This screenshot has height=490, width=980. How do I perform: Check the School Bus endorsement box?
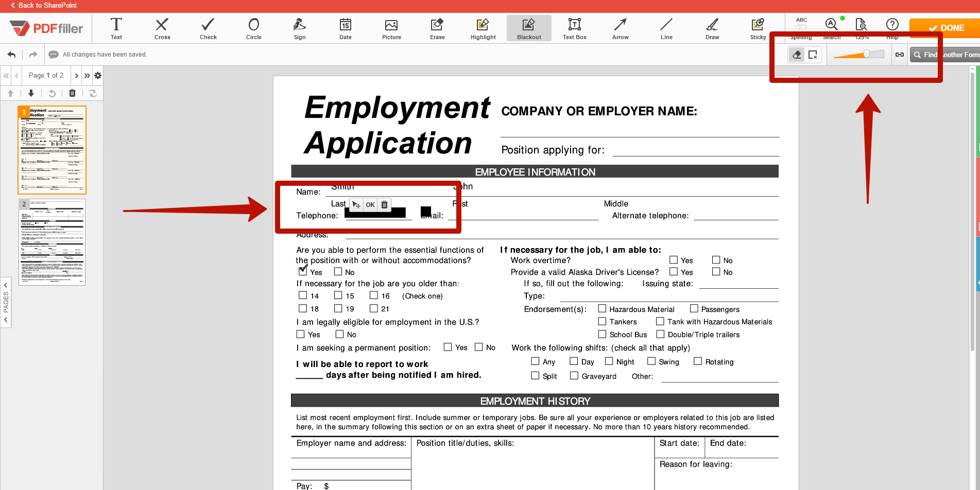tap(602, 334)
